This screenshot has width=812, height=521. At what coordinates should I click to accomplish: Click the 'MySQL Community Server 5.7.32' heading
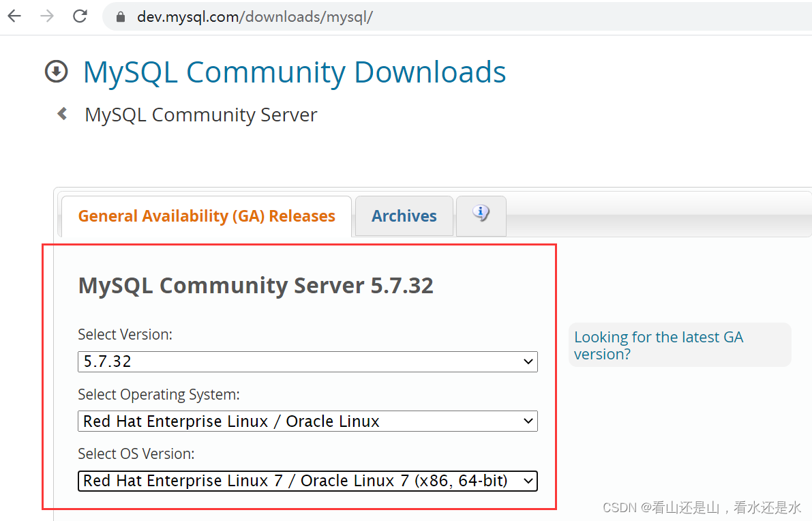point(256,286)
